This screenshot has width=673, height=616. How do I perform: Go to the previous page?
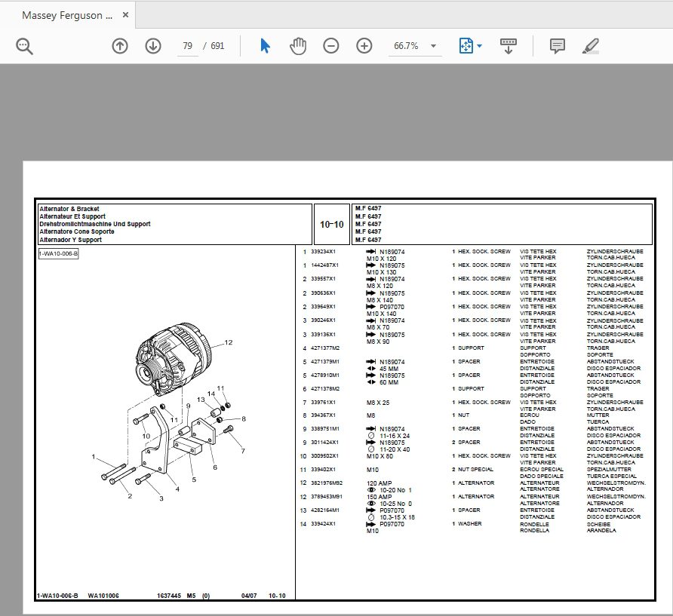(x=119, y=46)
